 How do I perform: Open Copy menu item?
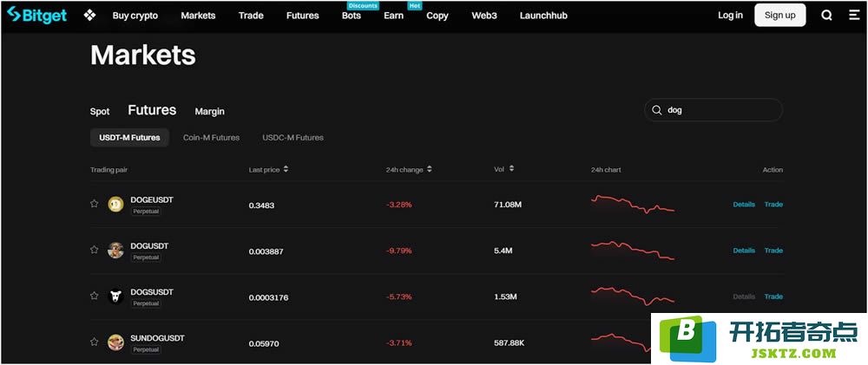click(437, 16)
